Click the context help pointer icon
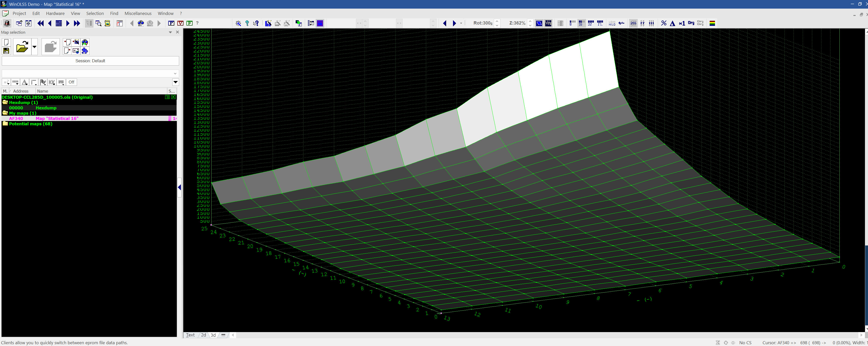 tap(256, 23)
